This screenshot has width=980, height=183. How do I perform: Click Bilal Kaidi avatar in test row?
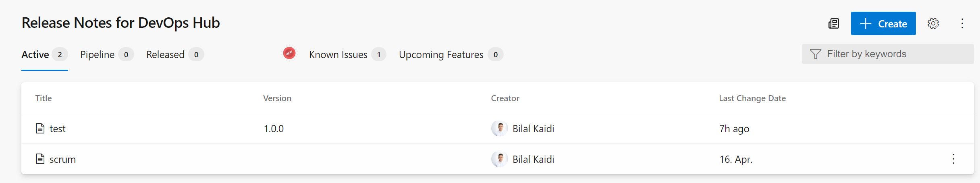[499, 129]
